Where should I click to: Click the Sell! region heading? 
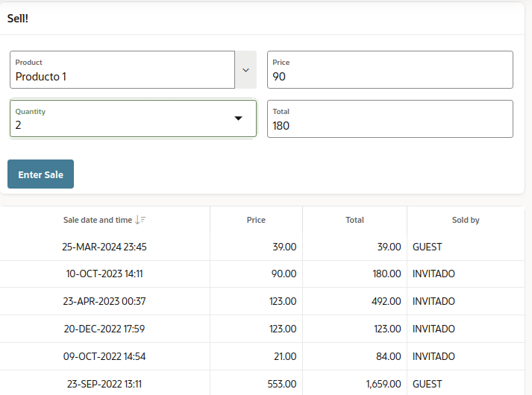[x=18, y=19]
